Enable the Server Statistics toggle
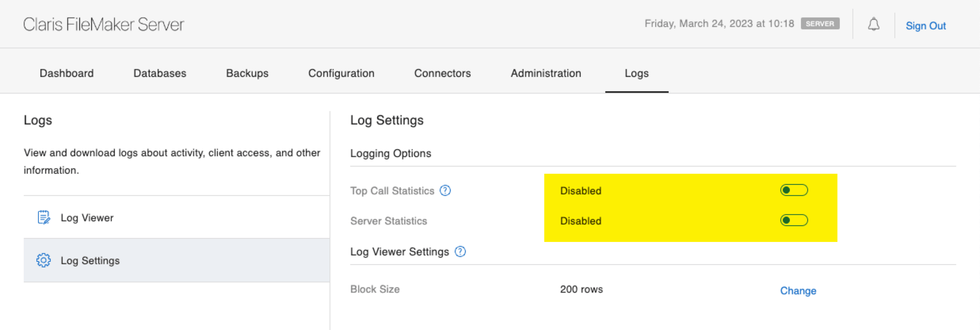This screenshot has width=980, height=330. [x=794, y=220]
